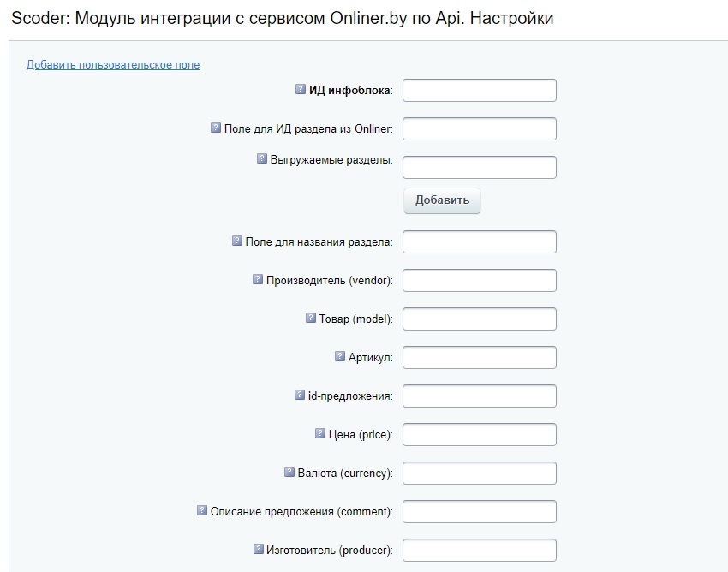Select the Цена (price) input box
728x572 pixels.
[x=479, y=434]
